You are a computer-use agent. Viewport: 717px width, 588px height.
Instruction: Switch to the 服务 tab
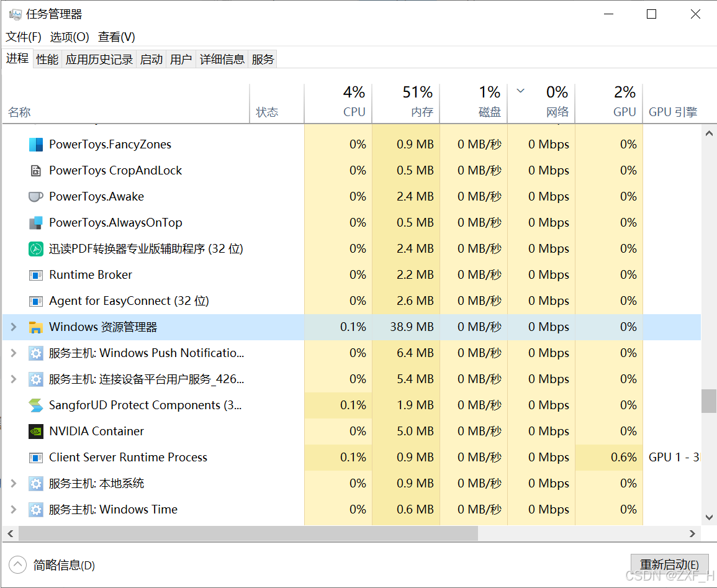[x=263, y=60]
